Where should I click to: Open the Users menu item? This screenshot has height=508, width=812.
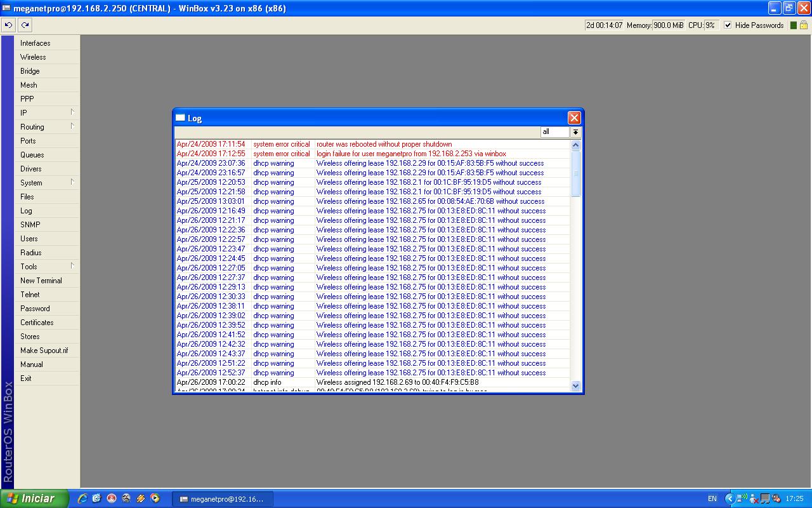pyautogui.click(x=47, y=239)
